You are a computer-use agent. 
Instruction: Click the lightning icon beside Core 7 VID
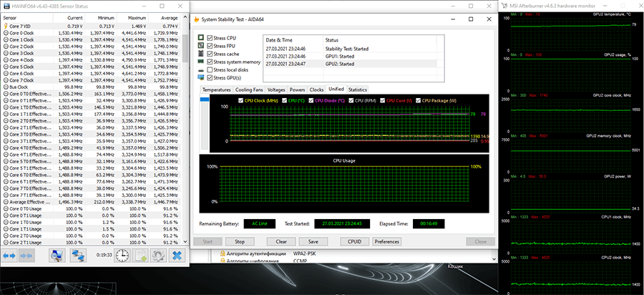click(6, 26)
